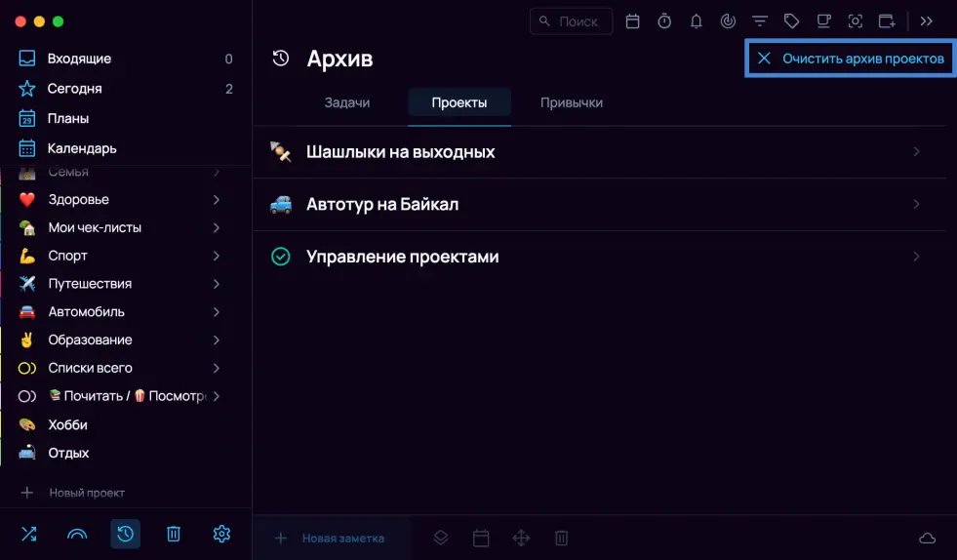Open settings gear in sidebar footer

221,534
